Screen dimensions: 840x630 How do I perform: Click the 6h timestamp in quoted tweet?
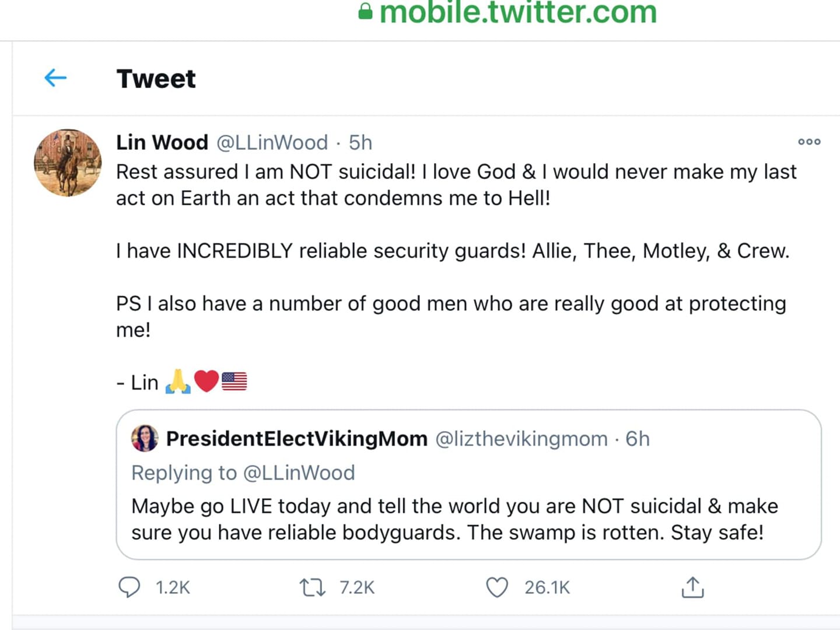[638, 439]
